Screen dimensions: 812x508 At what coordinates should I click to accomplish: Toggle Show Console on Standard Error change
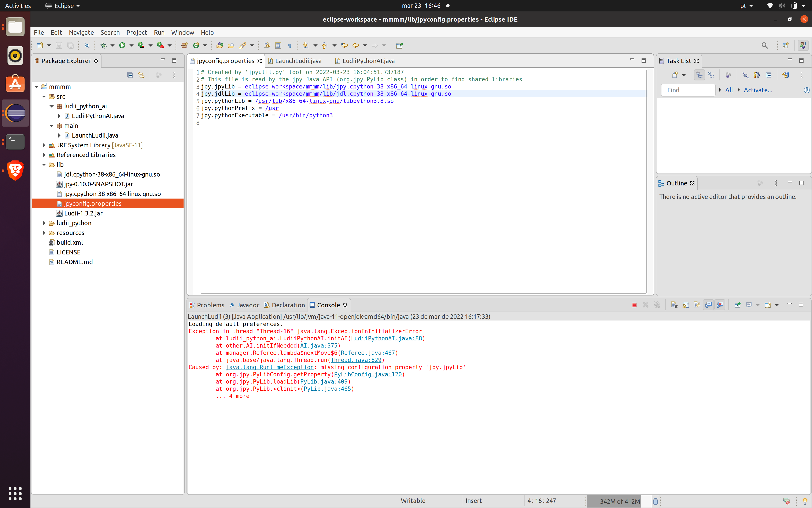(720, 305)
